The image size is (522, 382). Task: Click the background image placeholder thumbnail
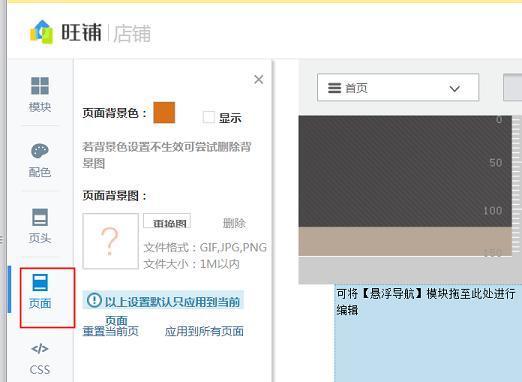click(x=110, y=241)
